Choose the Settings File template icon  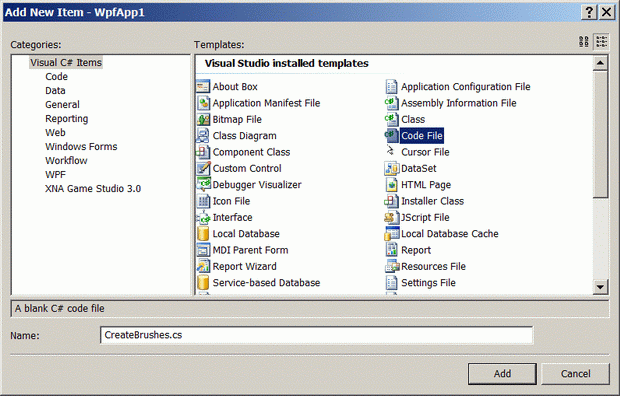[391, 282]
